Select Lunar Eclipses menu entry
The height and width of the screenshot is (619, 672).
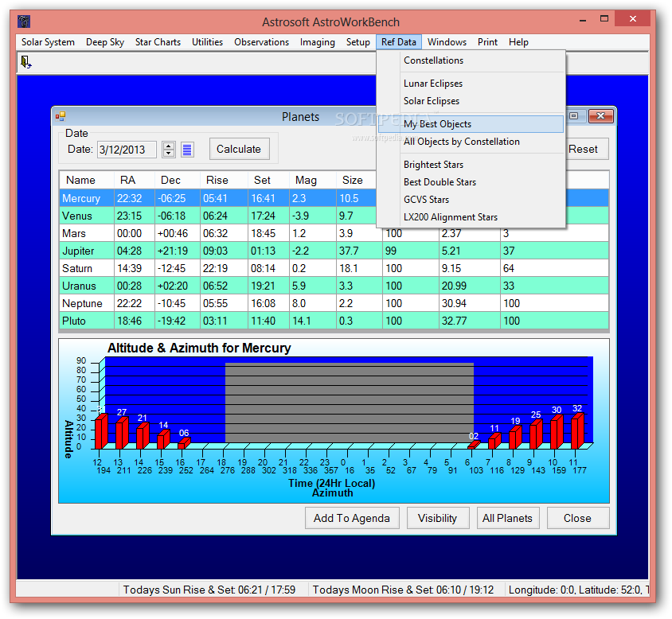(471, 84)
